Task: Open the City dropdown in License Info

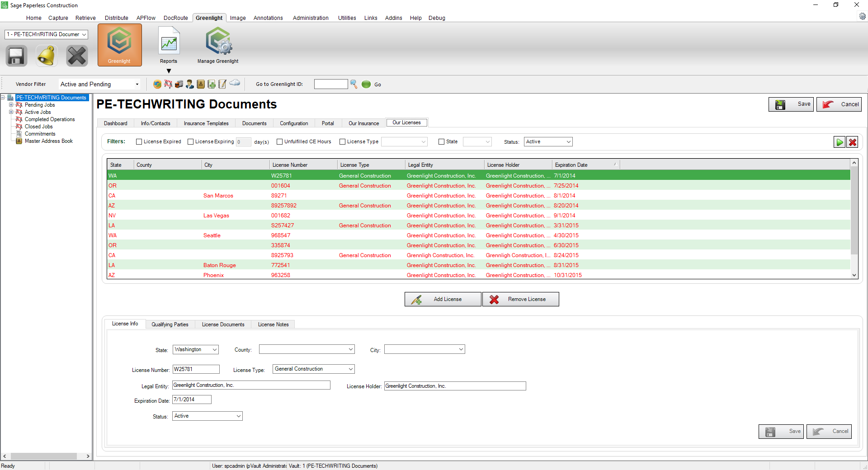Action: click(x=425, y=349)
